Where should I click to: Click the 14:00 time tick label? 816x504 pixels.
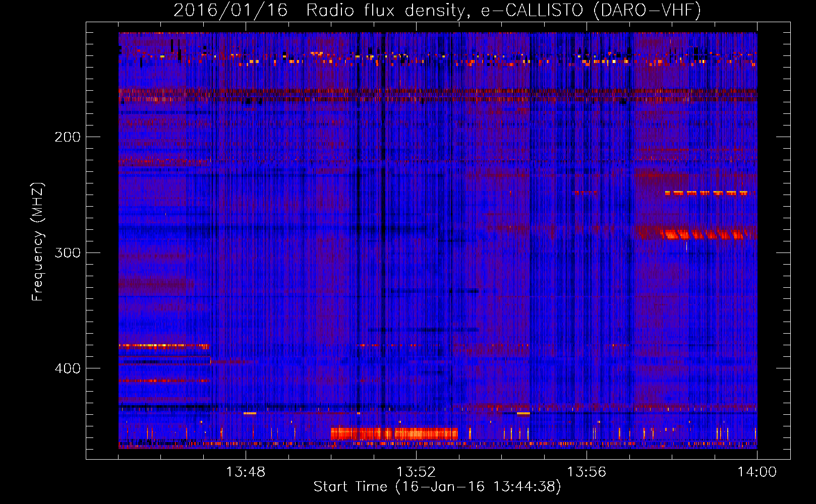pyautogui.click(x=757, y=472)
